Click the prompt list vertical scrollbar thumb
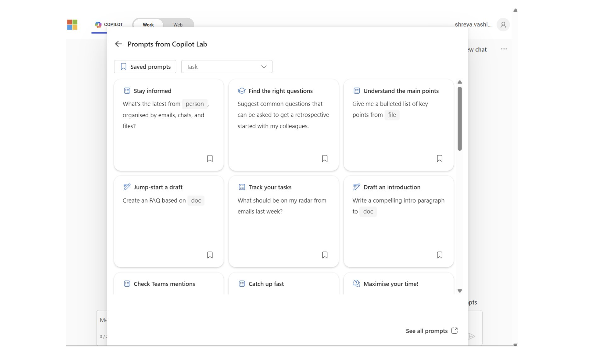 tap(460, 119)
